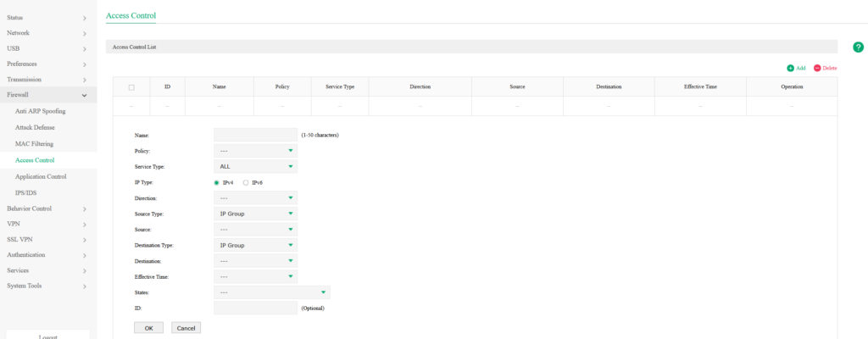Expand the System Tools chevron

tap(85, 286)
